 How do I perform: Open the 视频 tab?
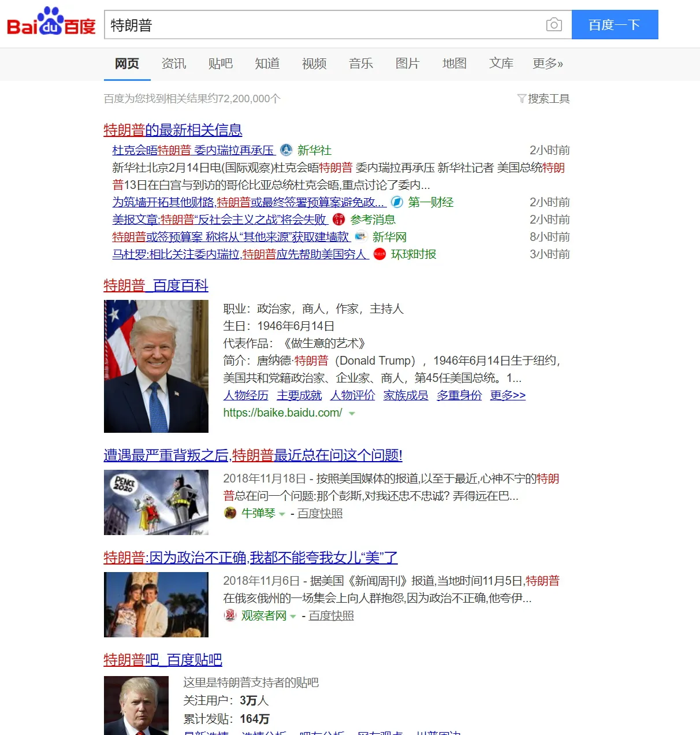pyautogui.click(x=314, y=64)
